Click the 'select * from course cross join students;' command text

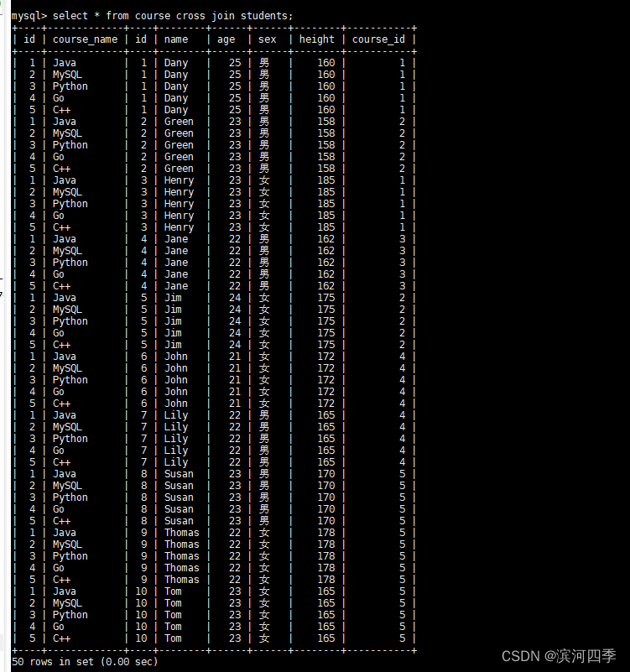point(173,16)
